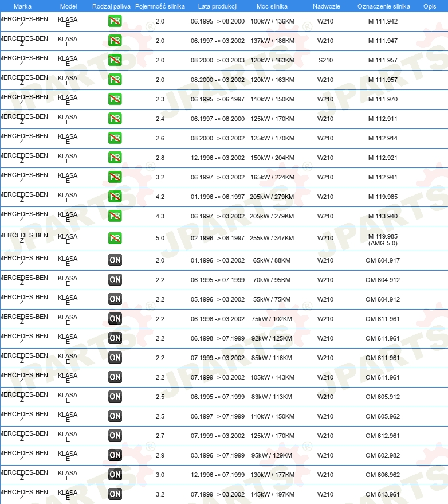This screenshot has width=448, height=504.
Task: Click petrol icon in M 111.970 row
Action: [115, 99]
